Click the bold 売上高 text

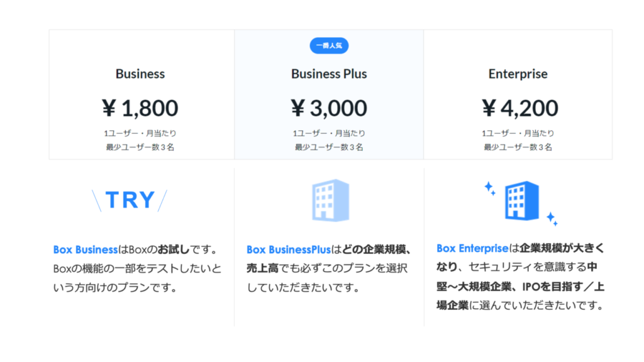[262, 268]
